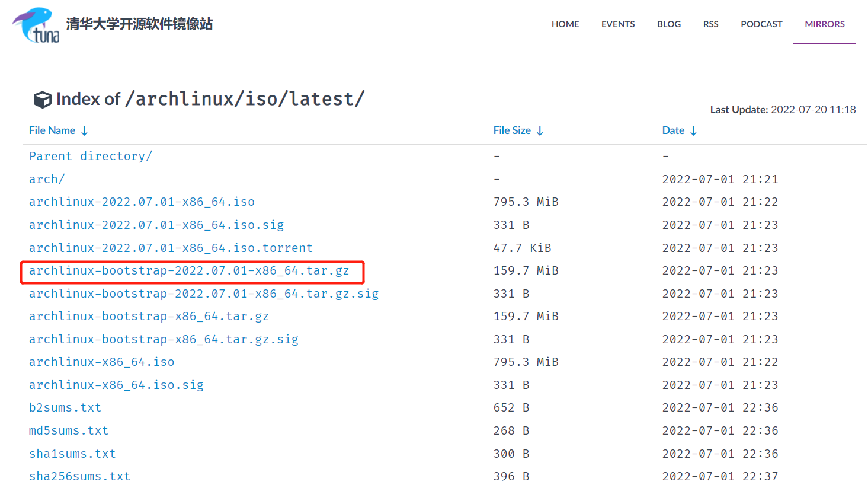The width and height of the screenshot is (868, 488).
Task: Download archlinux-bootstrap-2022.07.01-x86_64.tar.gz
Action: (189, 271)
